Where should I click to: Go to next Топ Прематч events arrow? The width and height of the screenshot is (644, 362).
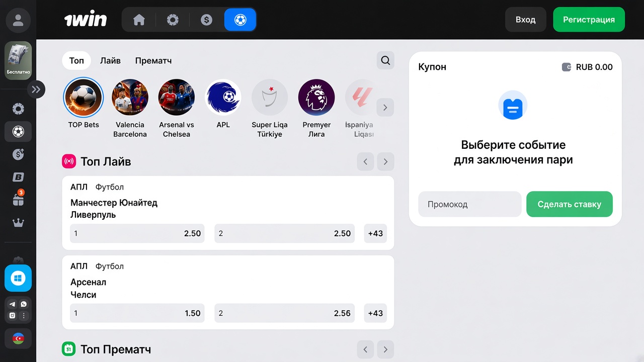[x=385, y=349]
